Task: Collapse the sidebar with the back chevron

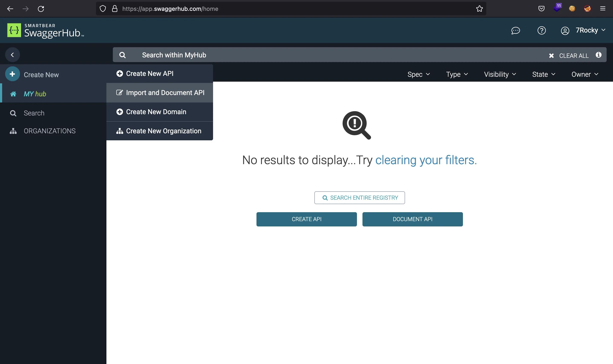Action: 13,55
